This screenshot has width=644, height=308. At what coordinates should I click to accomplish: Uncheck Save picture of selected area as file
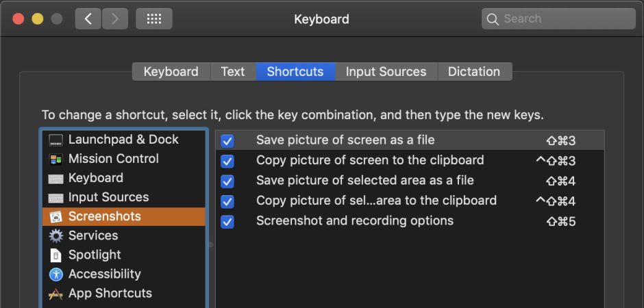227,181
